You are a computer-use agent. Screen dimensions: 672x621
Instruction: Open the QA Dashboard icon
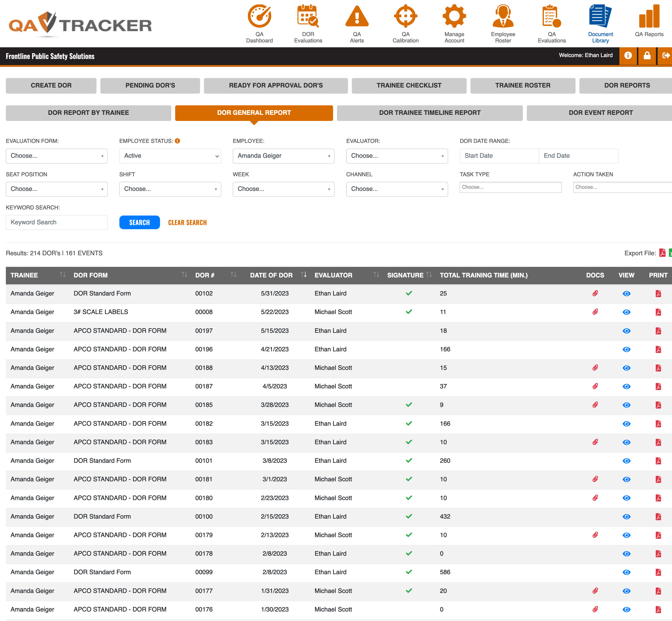(x=259, y=16)
